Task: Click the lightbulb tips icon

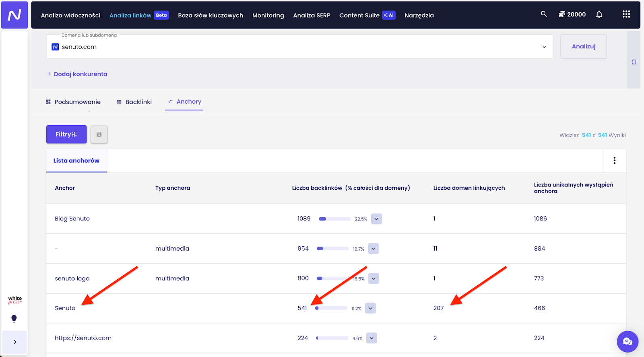Action: (14, 319)
